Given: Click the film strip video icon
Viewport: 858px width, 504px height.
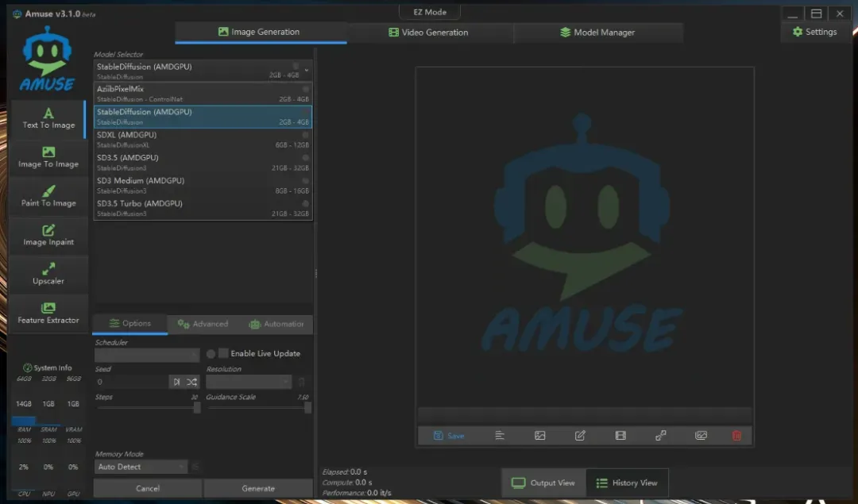Looking at the screenshot, I should tap(620, 436).
